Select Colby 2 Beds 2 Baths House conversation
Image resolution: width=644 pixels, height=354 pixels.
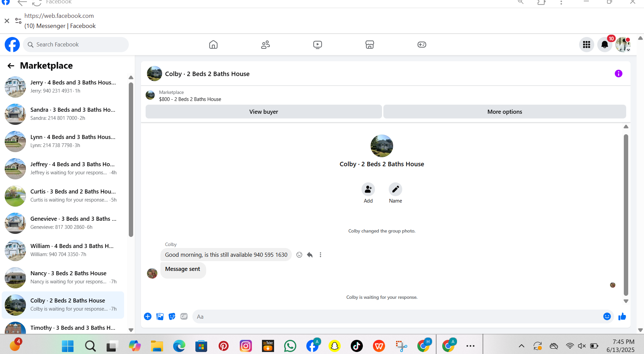[x=63, y=305]
